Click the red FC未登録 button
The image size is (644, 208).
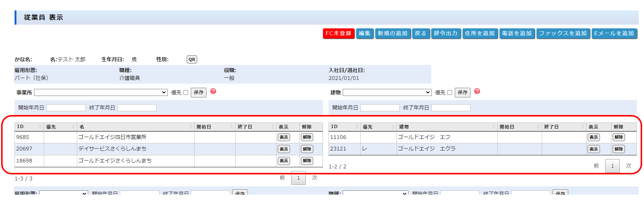tap(338, 34)
